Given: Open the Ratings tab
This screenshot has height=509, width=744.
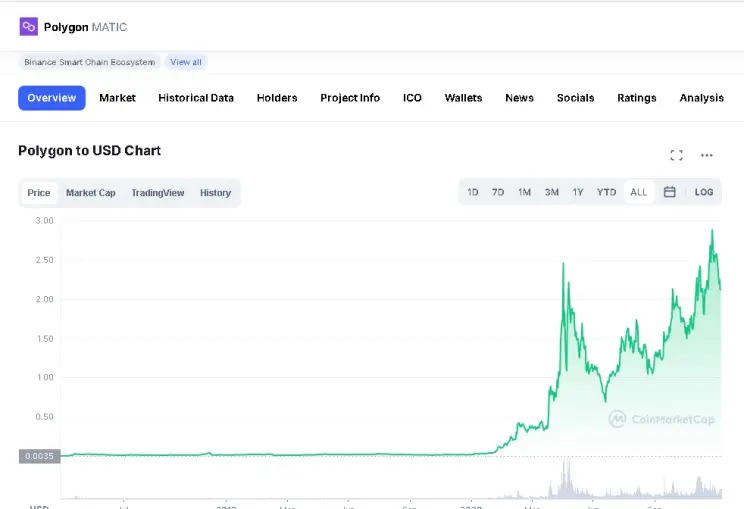Looking at the screenshot, I should [x=637, y=98].
